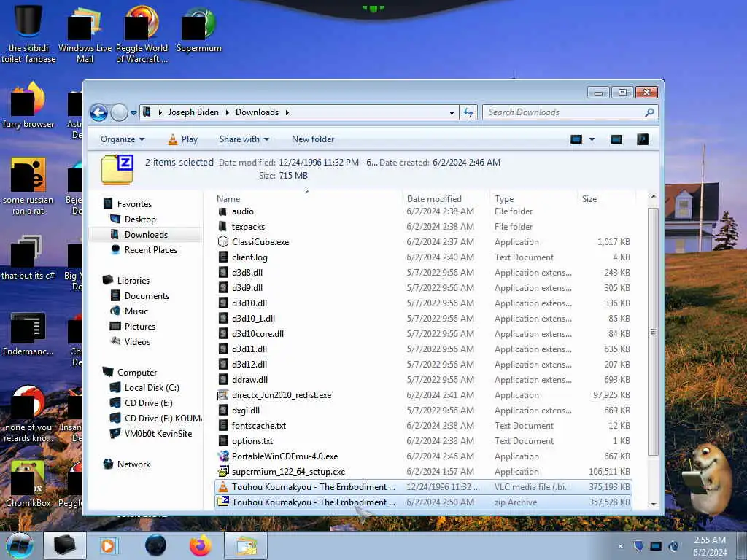Image resolution: width=747 pixels, height=560 pixels.
Task: Select d3d9.dll file
Action: click(247, 287)
